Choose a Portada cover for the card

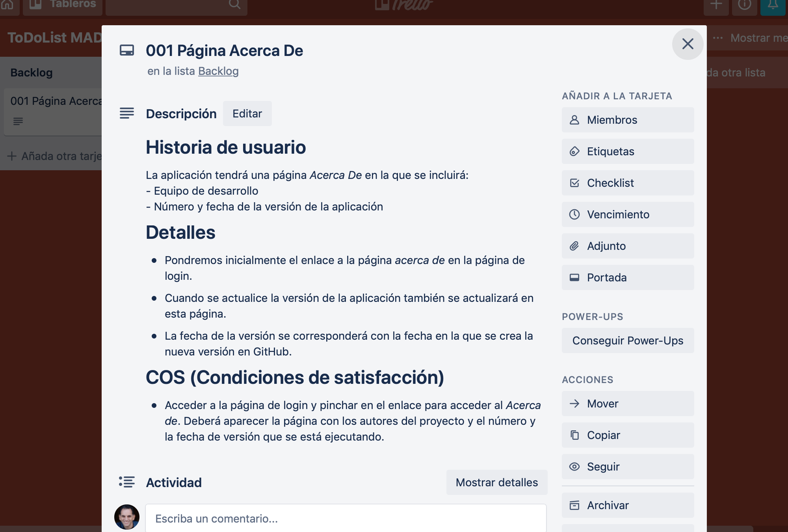point(628,277)
